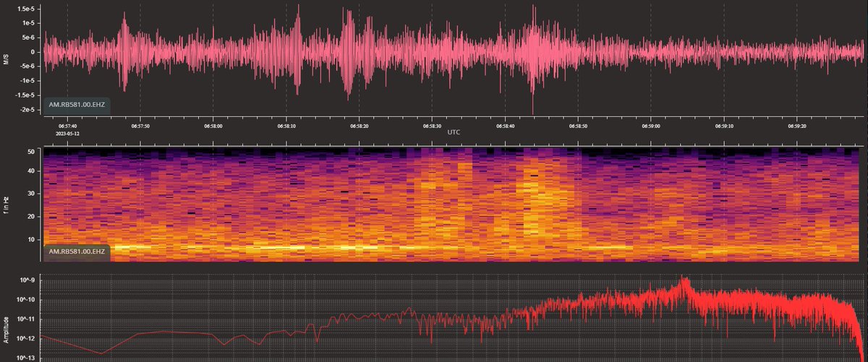Click the M/S velocity axis title
The height and width of the screenshot is (362, 868).
click(x=6, y=59)
